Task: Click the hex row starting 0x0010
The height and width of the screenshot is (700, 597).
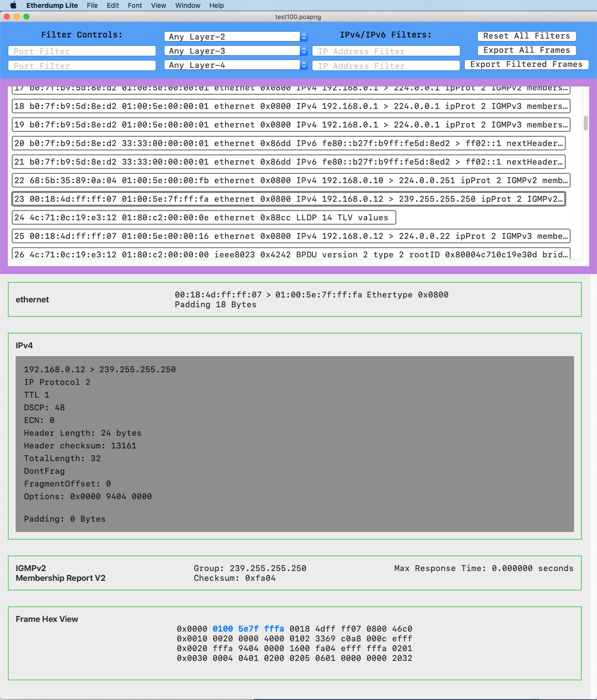Action: [x=294, y=638]
